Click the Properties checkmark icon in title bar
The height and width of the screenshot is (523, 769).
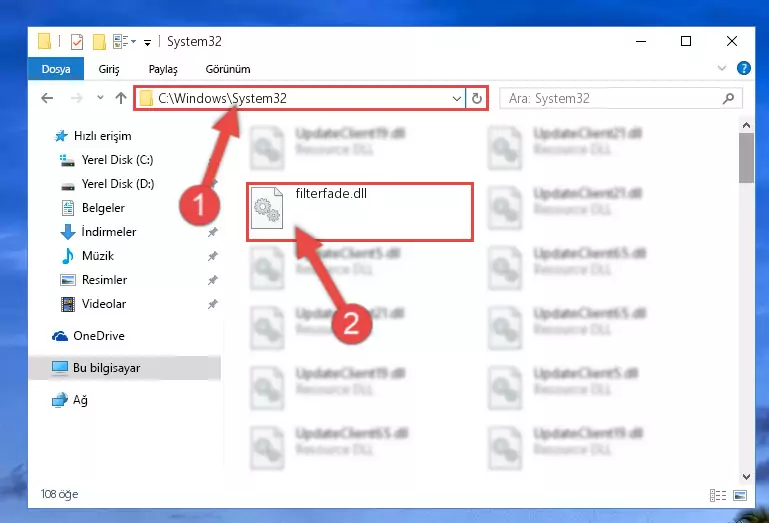click(77, 42)
